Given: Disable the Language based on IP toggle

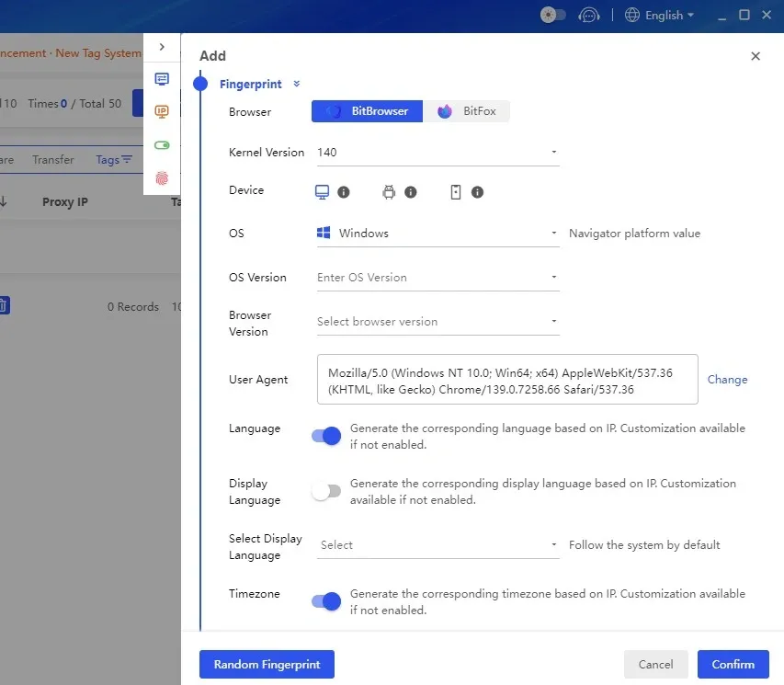Looking at the screenshot, I should (326, 436).
